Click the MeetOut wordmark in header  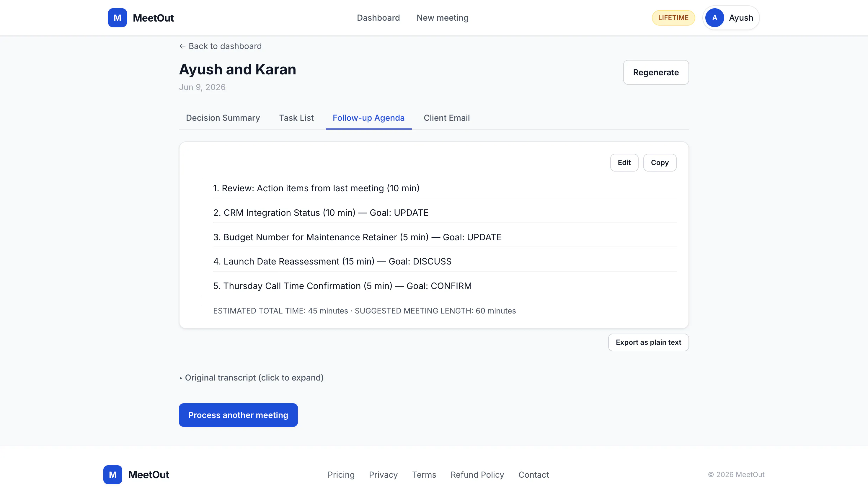pos(153,18)
